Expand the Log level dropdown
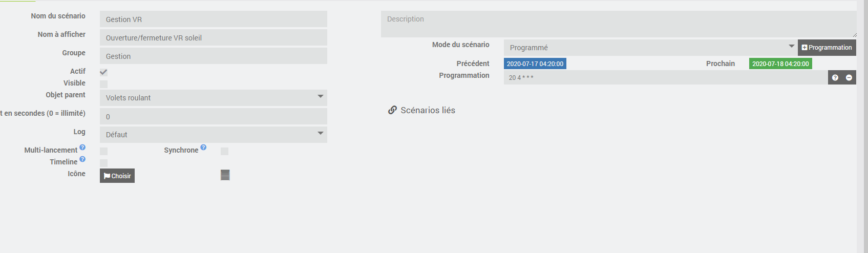This screenshot has width=868, height=253. click(213, 135)
